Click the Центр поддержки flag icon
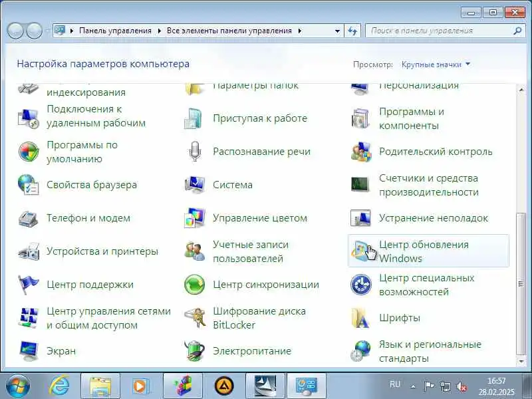532x399 pixels. (x=28, y=285)
